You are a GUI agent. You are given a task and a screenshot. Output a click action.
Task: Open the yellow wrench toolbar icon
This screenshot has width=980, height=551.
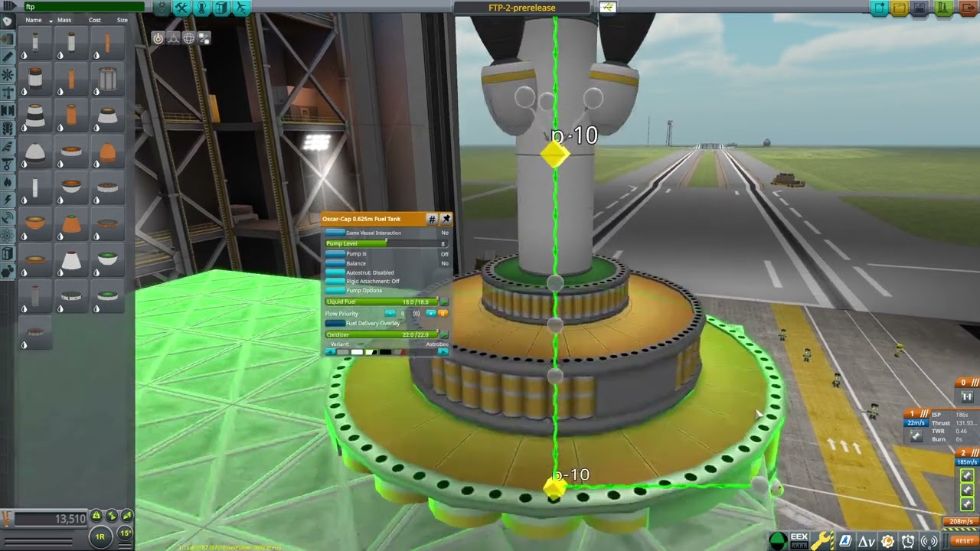point(822,541)
